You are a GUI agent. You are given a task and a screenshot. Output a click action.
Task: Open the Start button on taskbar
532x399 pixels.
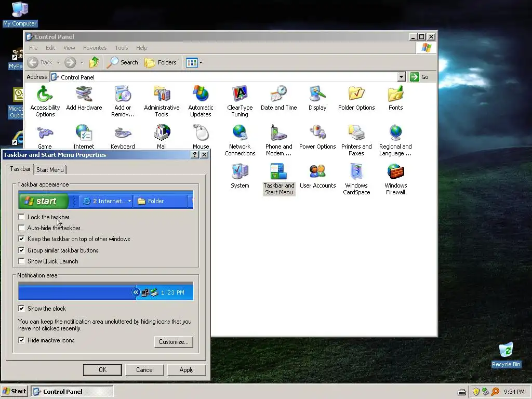point(14,391)
